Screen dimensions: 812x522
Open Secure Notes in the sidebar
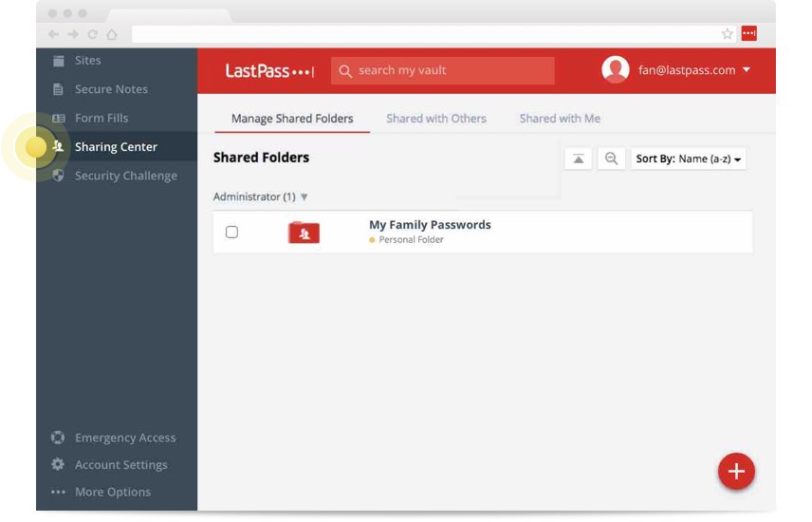coord(111,89)
